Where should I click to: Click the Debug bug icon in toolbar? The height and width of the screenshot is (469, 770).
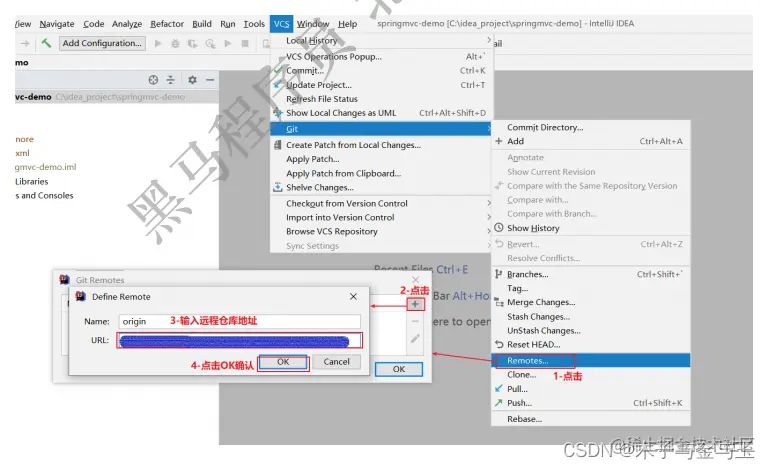(x=175, y=44)
